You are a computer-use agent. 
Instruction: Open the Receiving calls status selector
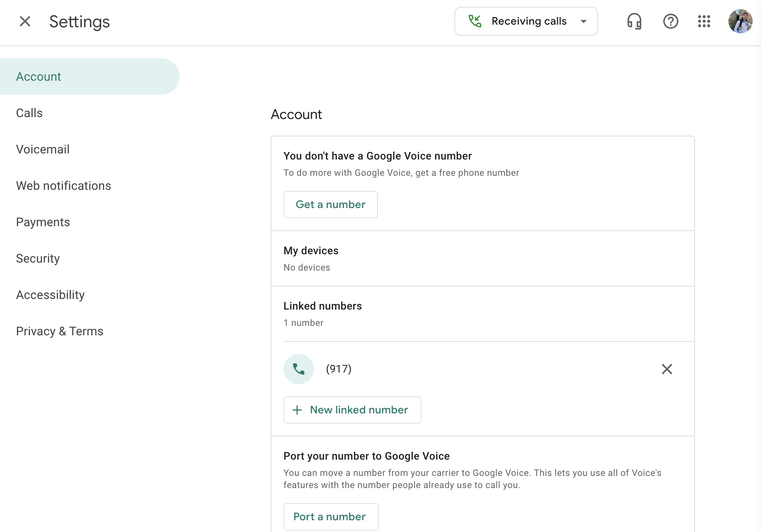pos(528,21)
